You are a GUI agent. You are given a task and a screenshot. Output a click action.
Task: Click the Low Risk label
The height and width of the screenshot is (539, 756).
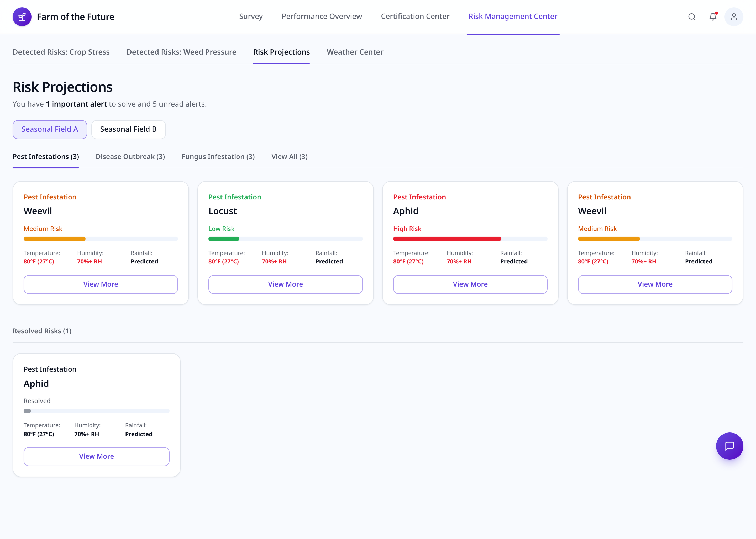tap(222, 229)
